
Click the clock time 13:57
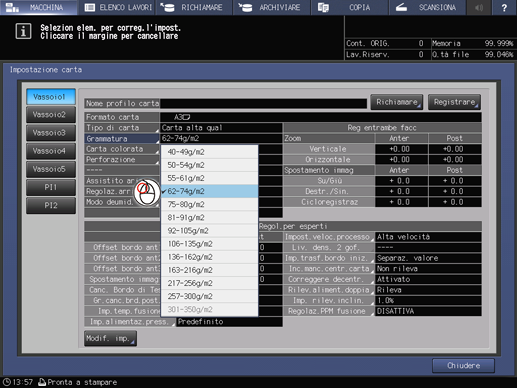(x=18, y=382)
